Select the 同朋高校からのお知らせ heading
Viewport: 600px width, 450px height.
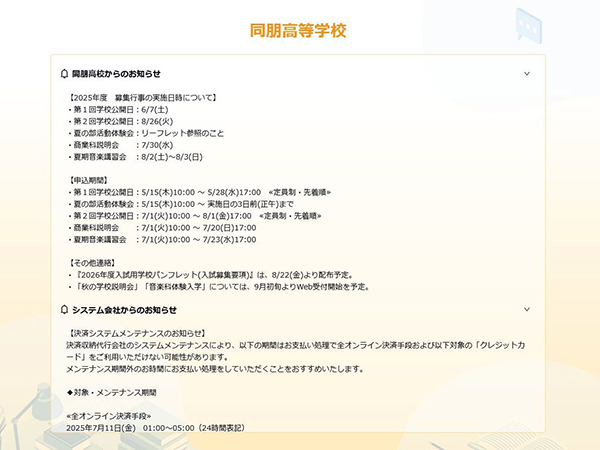116,73
